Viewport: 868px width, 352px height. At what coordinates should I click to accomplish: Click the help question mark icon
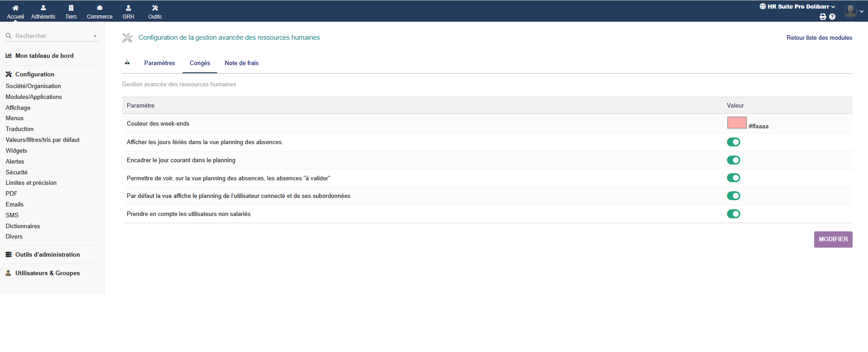pyautogui.click(x=832, y=17)
